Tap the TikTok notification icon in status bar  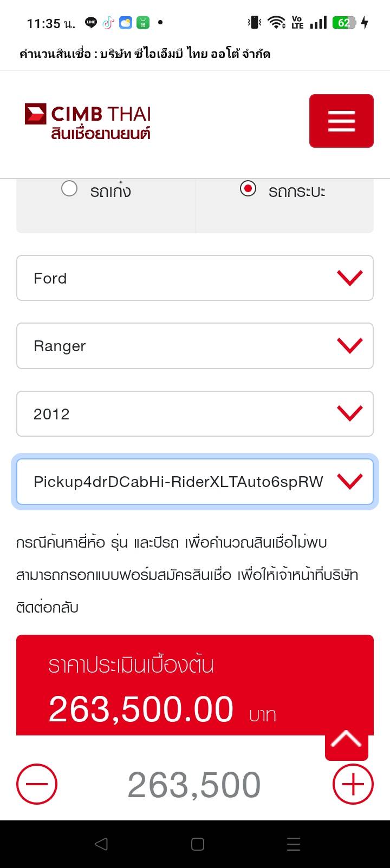[x=108, y=23]
